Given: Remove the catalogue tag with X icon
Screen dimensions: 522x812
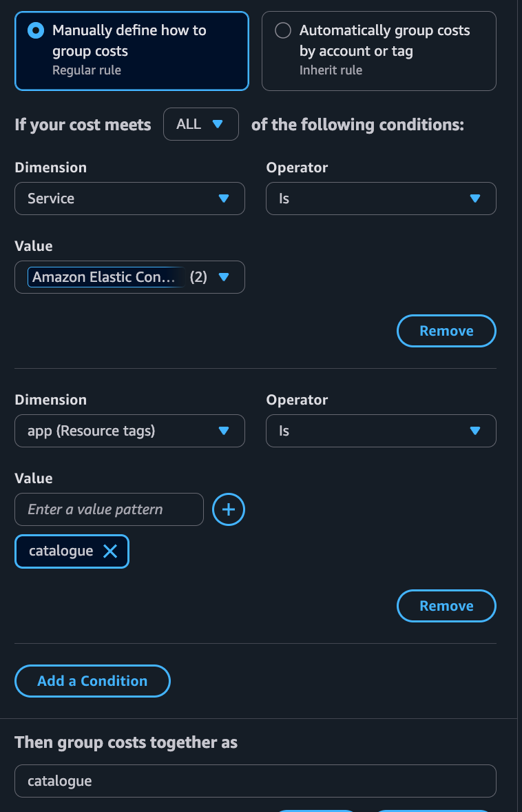Looking at the screenshot, I should 110,551.
